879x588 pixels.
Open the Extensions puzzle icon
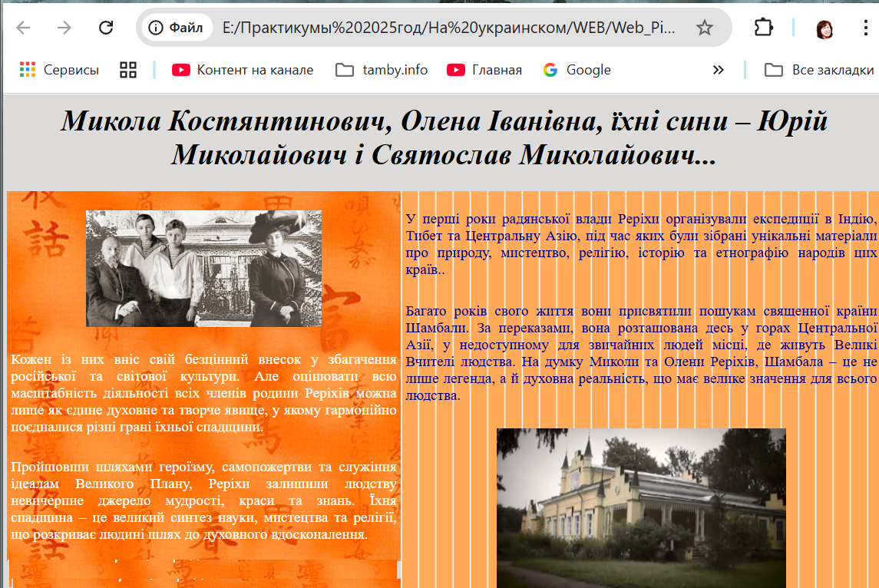[763, 28]
